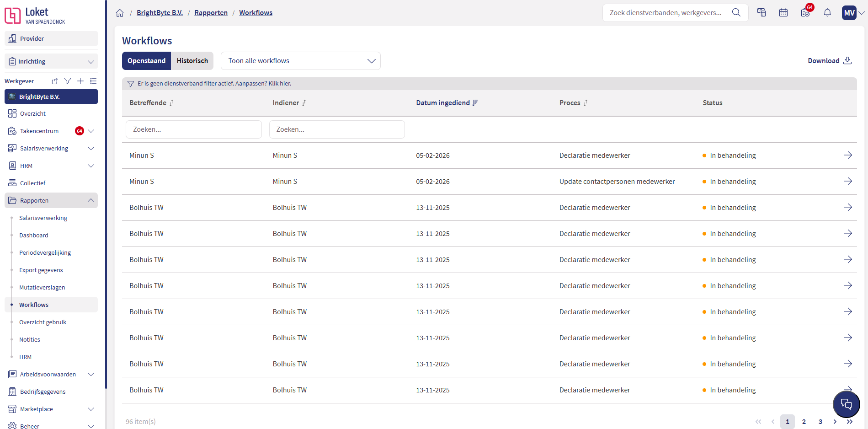
Task: Click the Indiener search field
Action: pos(337,129)
